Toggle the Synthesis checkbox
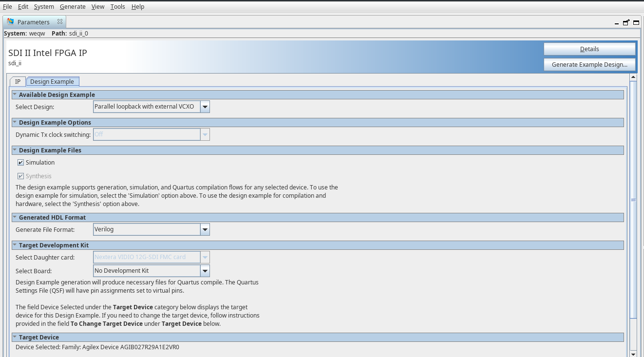This screenshot has width=644, height=357. [21, 176]
